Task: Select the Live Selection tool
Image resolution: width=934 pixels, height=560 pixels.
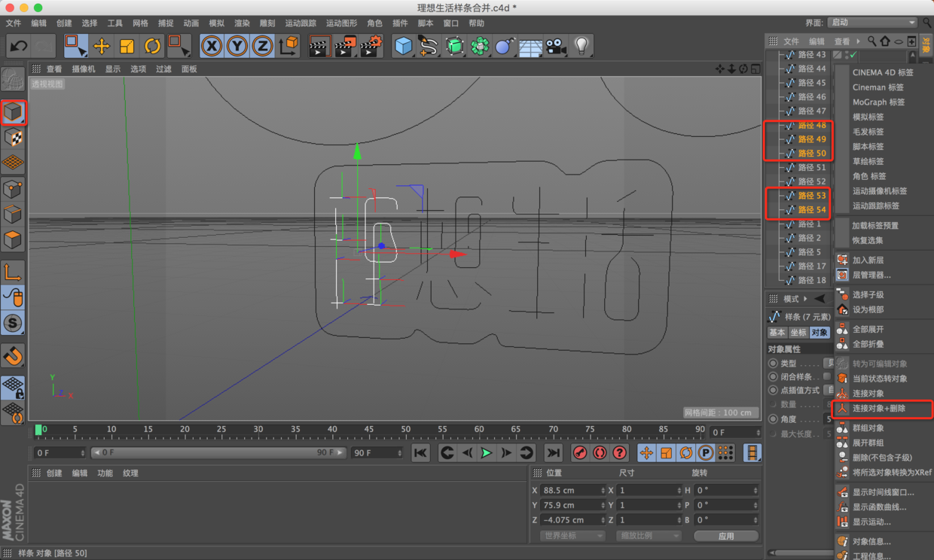Action: 75,46
